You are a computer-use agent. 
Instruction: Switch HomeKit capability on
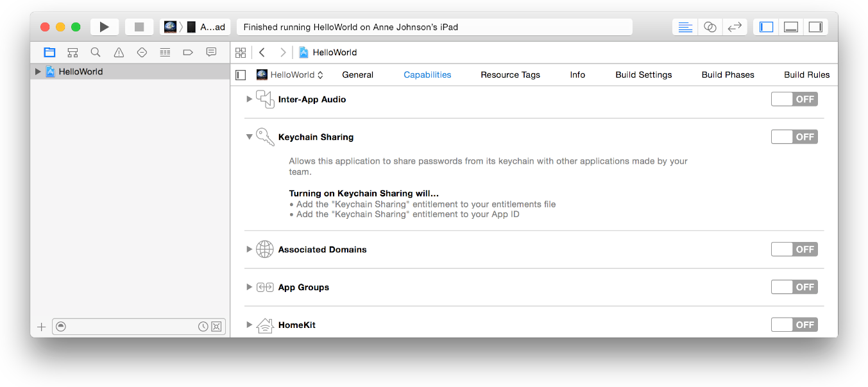click(794, 325)
